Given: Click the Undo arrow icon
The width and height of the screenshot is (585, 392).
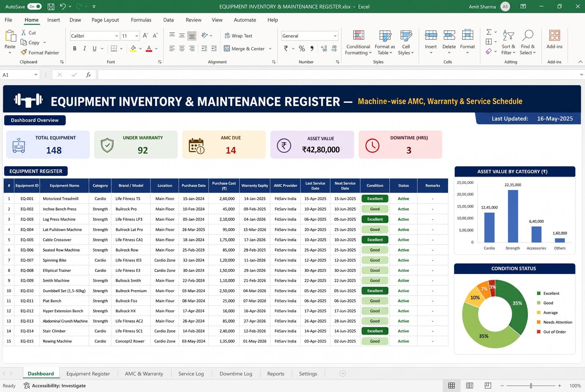Looking at the screenshot, I should click(63, 7).
